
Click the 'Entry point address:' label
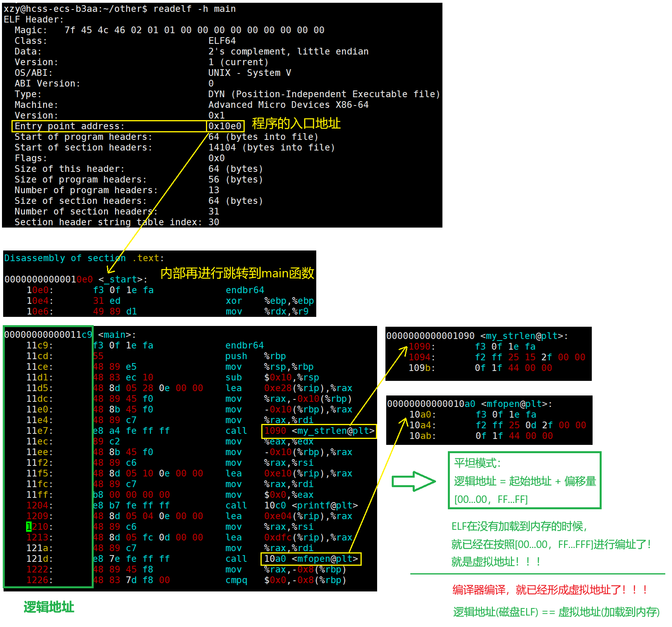(70, 126)
